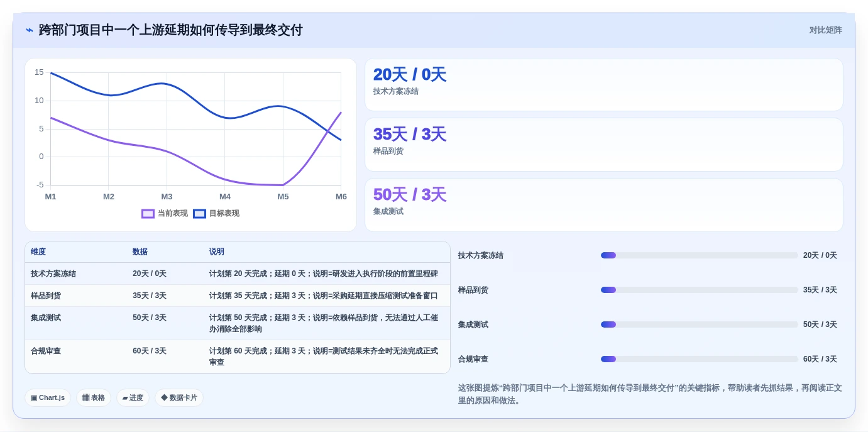Click table value 60天 / 3天
This screenshot has width=868, height=432.
[150, 352]
